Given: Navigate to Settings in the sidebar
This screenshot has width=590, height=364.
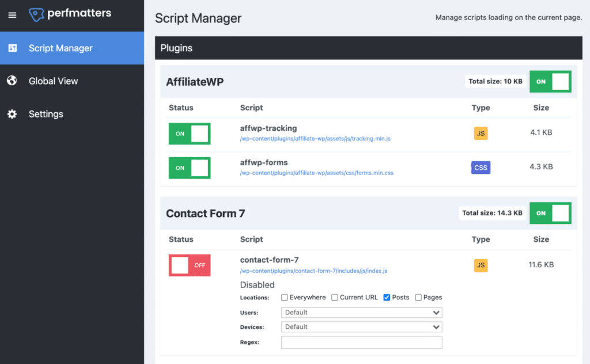Looking at the screenshot, I should (x=46, y=114).
